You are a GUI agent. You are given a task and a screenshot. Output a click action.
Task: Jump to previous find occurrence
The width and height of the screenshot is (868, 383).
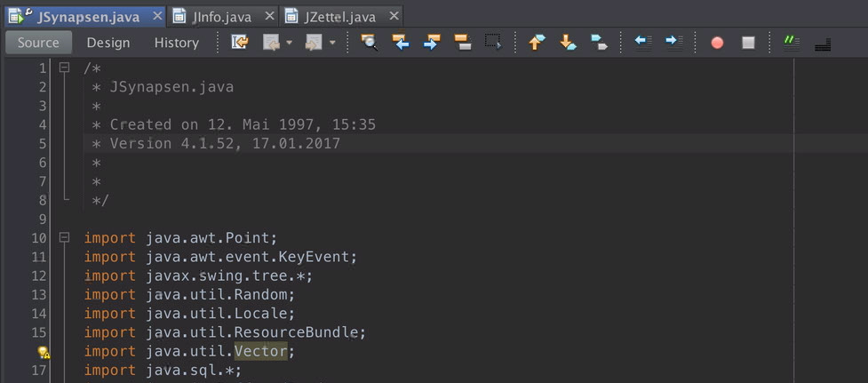coord(401,43)
